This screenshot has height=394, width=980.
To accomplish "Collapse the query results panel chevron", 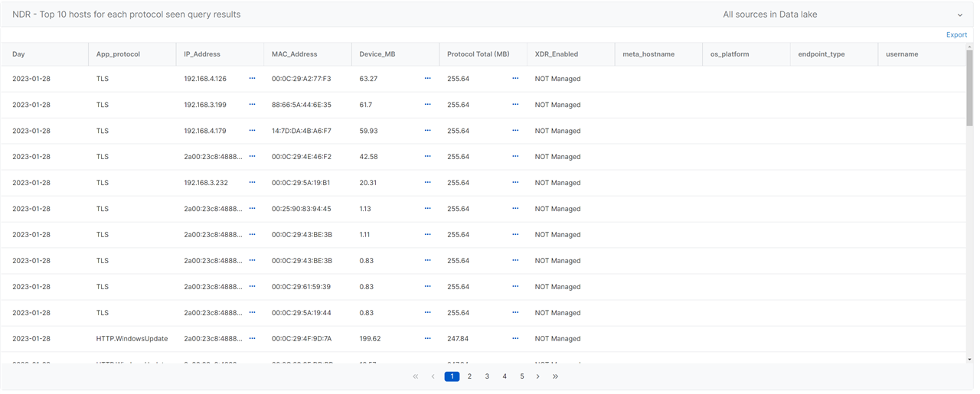I will click(x=960, y=15).
